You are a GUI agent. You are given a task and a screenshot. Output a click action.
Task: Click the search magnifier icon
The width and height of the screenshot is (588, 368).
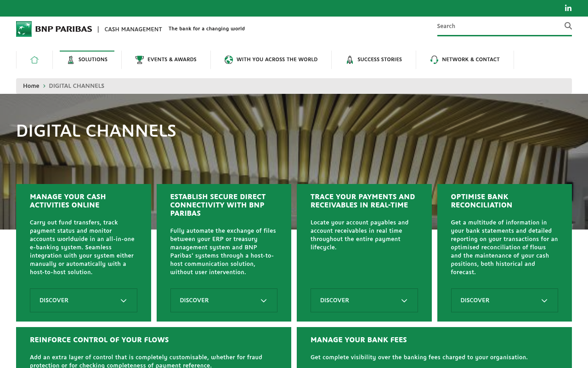[x=568, y=26]
